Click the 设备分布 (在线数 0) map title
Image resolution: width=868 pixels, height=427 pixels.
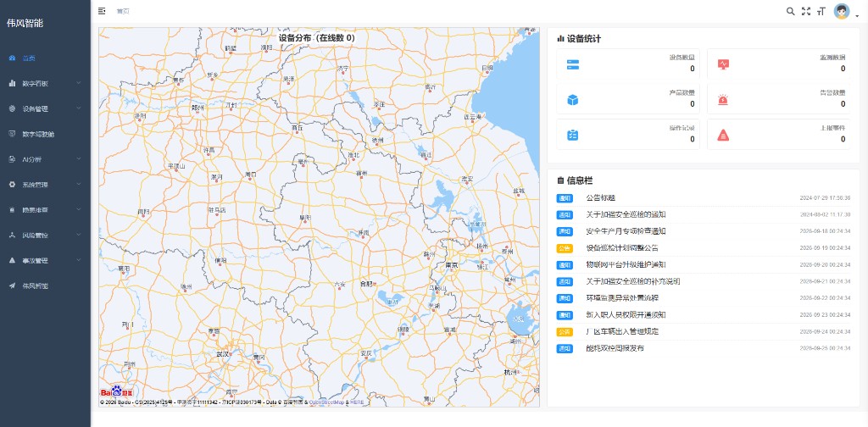(316, 38)
